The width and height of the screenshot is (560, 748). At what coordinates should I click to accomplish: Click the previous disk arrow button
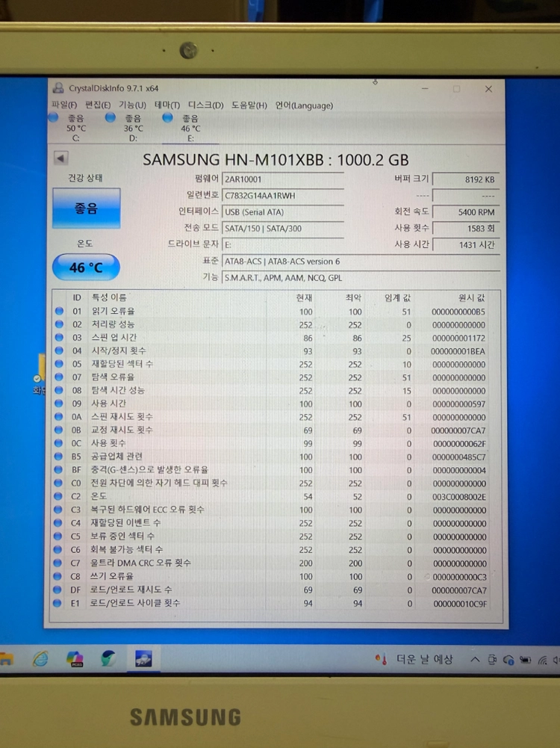click(61, 158)
